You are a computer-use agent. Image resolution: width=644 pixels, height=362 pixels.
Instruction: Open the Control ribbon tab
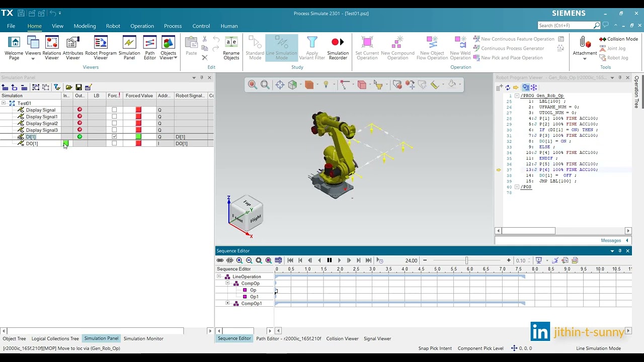(201, 26)
